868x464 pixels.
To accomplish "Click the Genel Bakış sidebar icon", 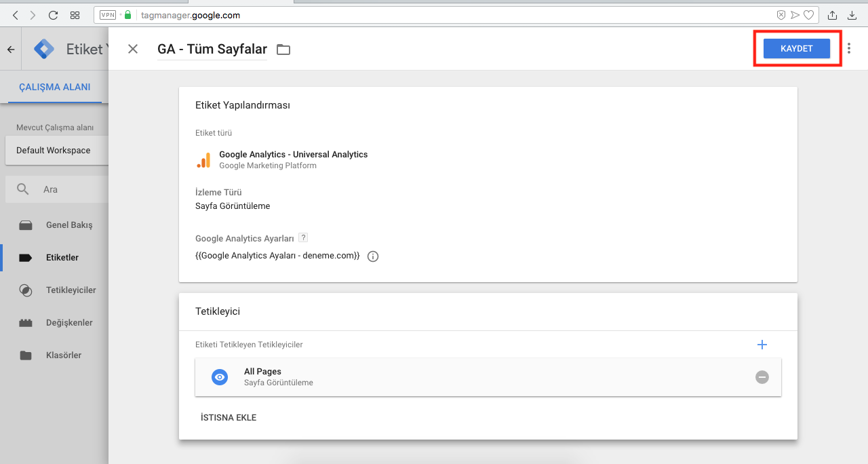I will click(26, 225).
